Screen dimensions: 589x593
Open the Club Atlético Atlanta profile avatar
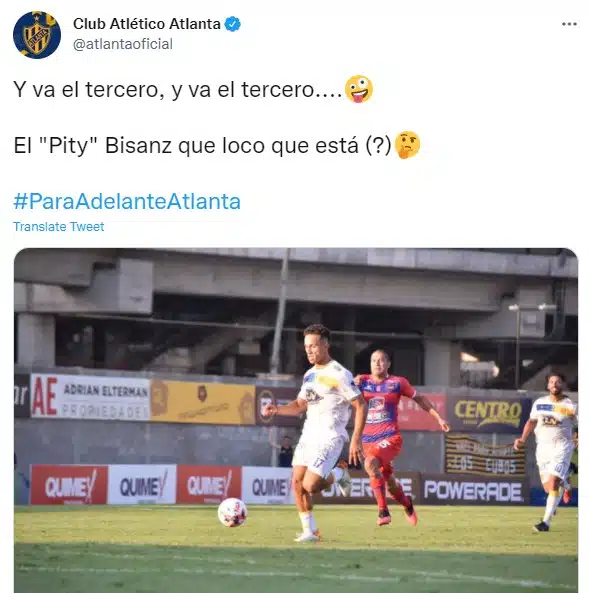pos(37,35)
